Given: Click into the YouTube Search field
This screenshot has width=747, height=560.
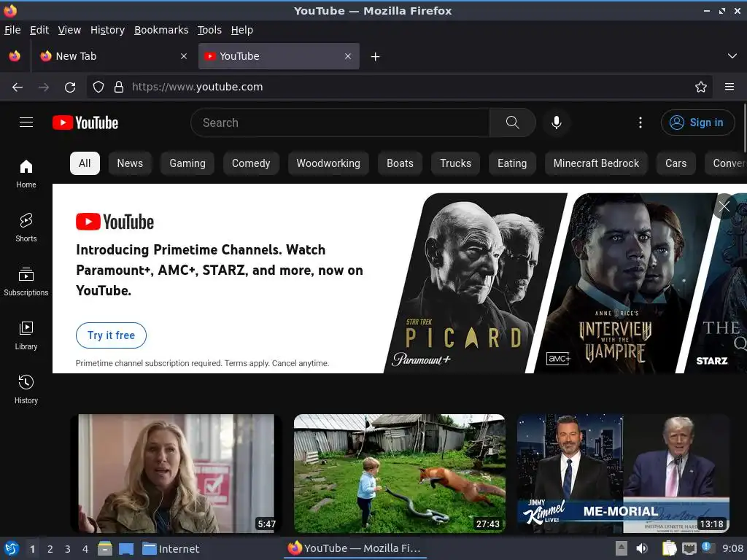Looking at the screenshot, I should [340, 122].
